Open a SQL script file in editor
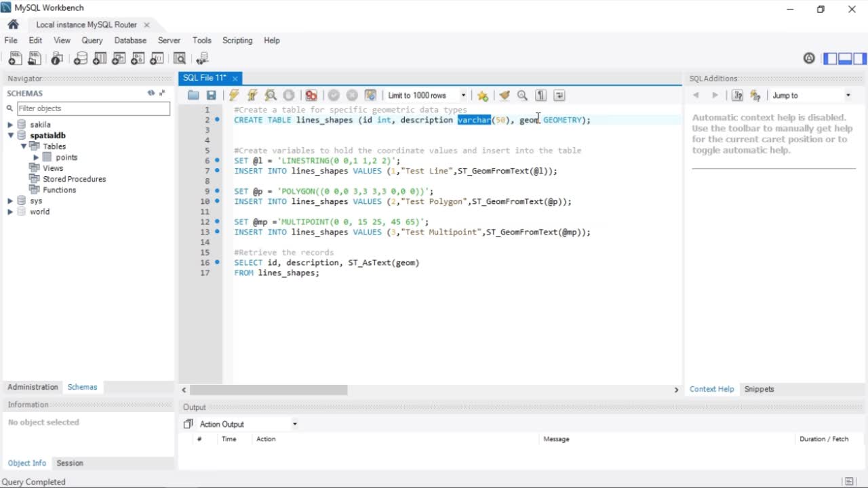Image resolution: width=868 pixels, height=488 pixels. pyautogui.click(x=193, y=96)
